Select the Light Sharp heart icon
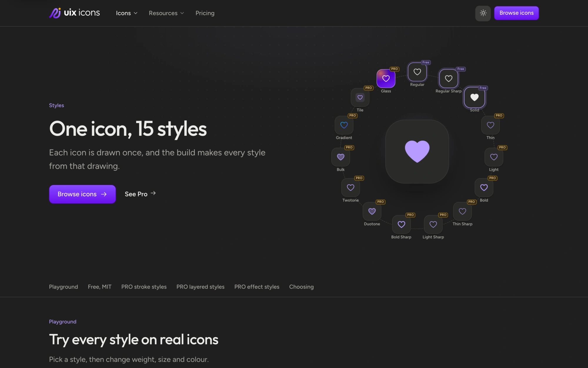 click(x=433, y=224)
